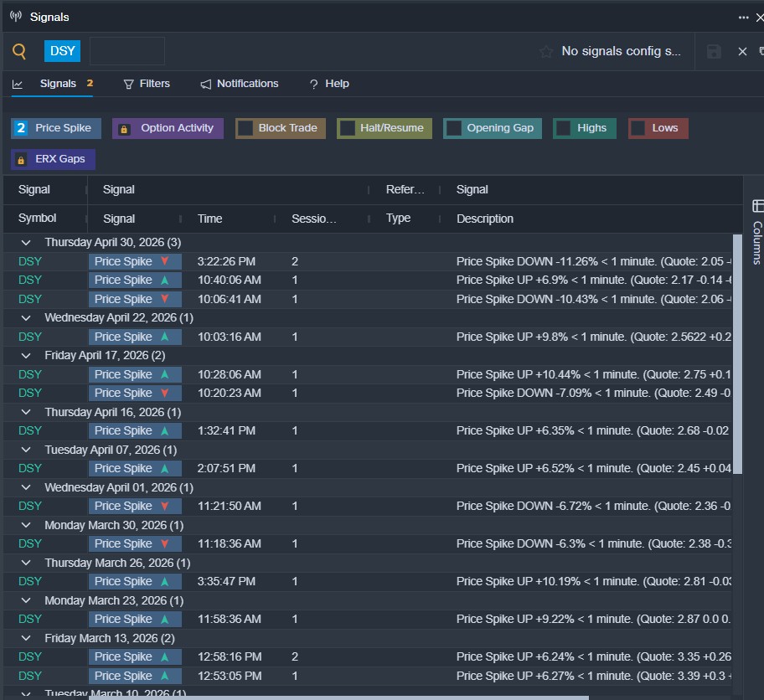Click the symbol input field next to DSY

point(127,51)
